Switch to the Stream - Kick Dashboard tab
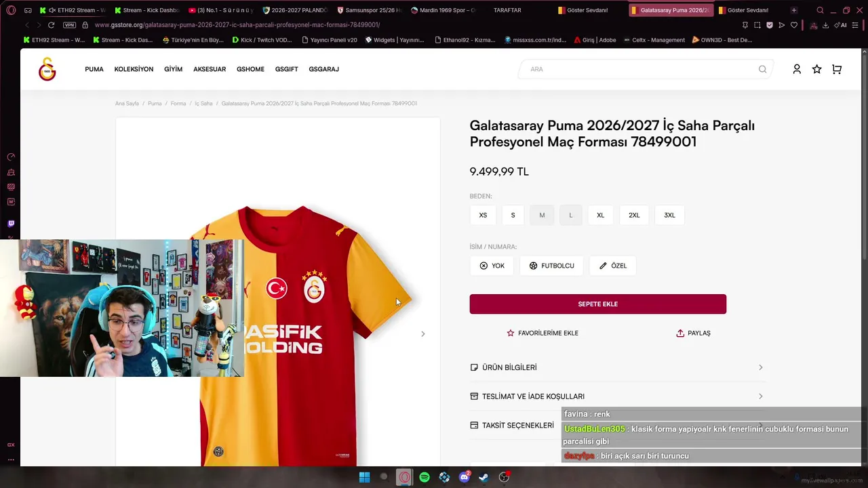Viewport: 868px width, 488px height. [147, 10]
